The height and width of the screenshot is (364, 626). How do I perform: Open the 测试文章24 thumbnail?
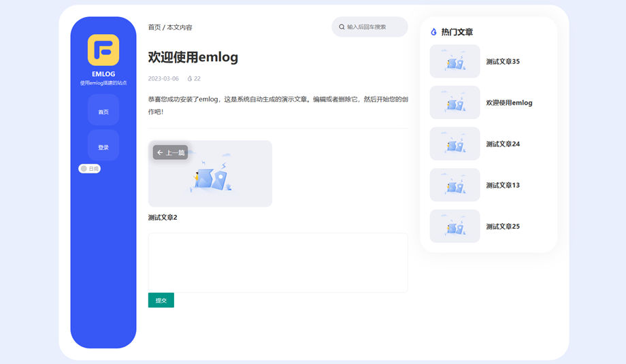(x=455, y=144)
